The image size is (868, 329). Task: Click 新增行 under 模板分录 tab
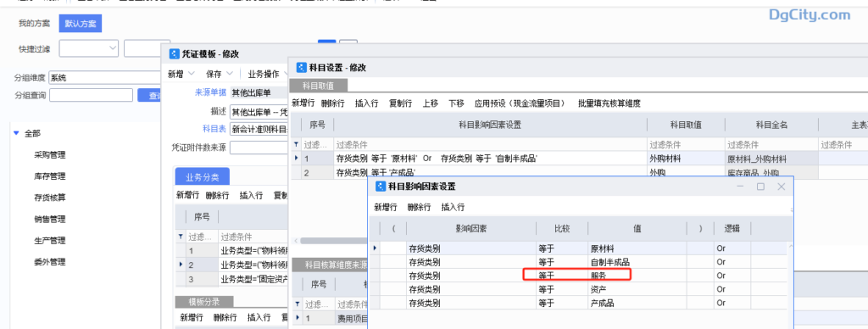tap(192, 317)
